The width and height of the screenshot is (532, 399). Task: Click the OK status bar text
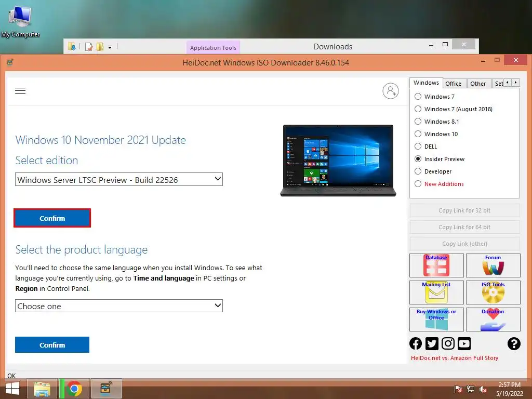pos(11,376)
